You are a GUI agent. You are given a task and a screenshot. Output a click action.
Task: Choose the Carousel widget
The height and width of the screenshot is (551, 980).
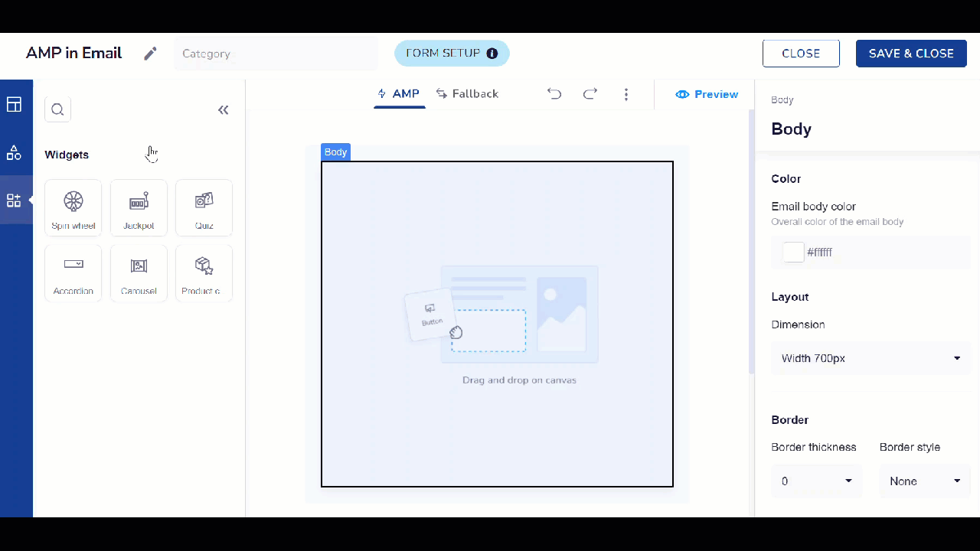tap(139, 272)
